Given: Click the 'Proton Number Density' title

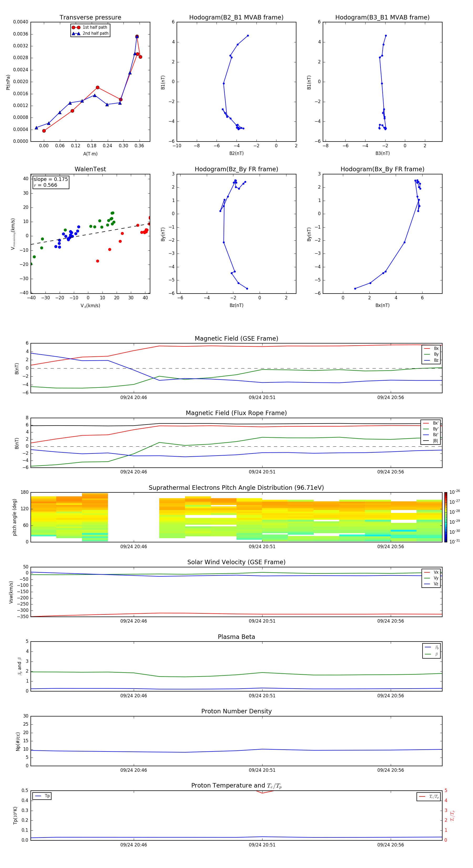Looking at the screenshot, I should 236,711.
